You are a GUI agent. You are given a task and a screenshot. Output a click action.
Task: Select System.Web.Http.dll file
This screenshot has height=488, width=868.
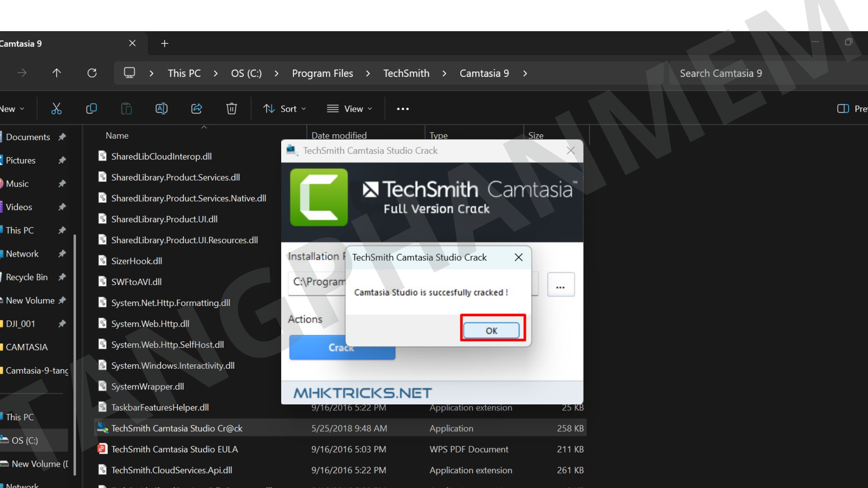coord(150,324)
